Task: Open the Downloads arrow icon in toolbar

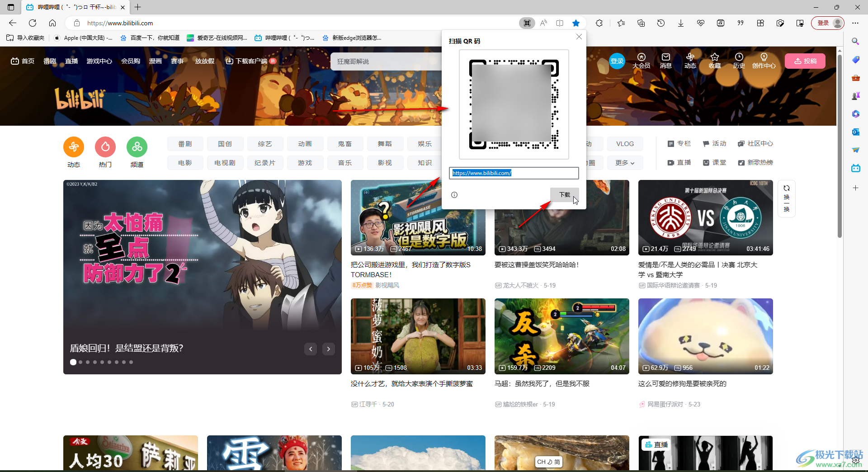Action: coord(681,23)
